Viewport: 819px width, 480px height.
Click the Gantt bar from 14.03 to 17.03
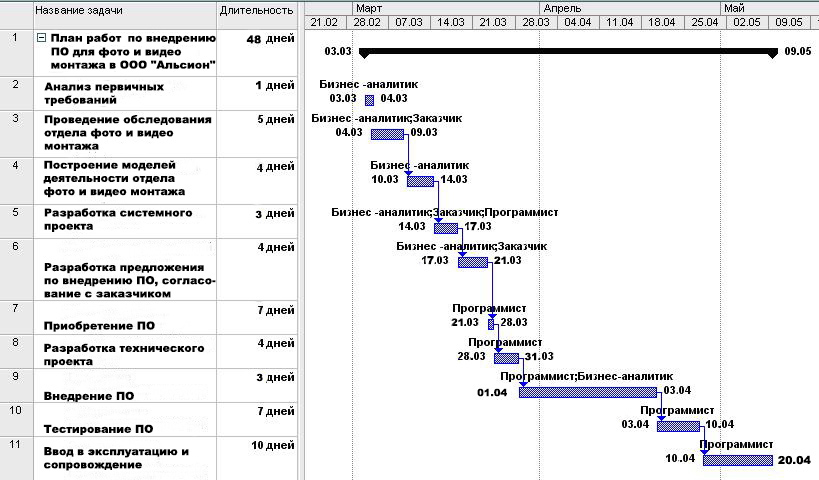coord(446,228)
